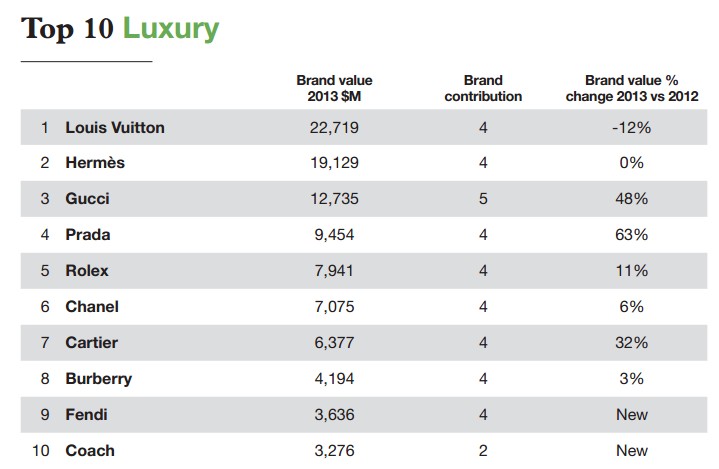Click the Louis Vuitton brand name
This screenshot has height=469, width=719.
(115, 127)
